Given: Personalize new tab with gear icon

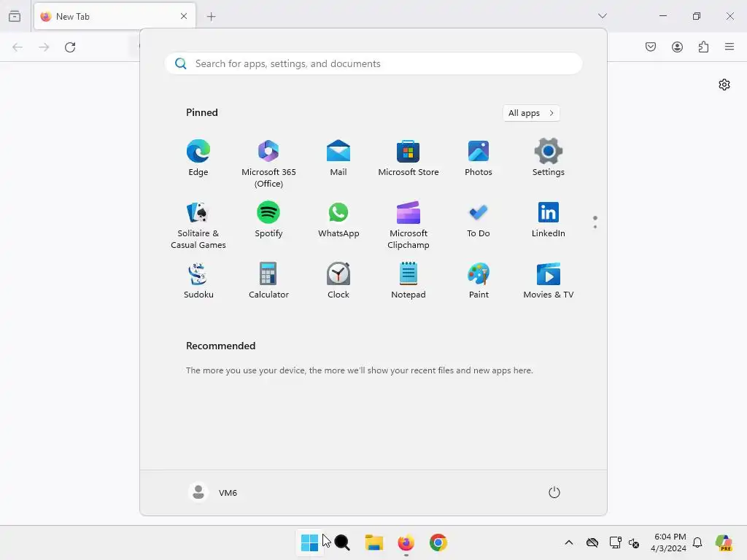Looking at the screenshot, I should pyautogui.click(x=724, y=85).
